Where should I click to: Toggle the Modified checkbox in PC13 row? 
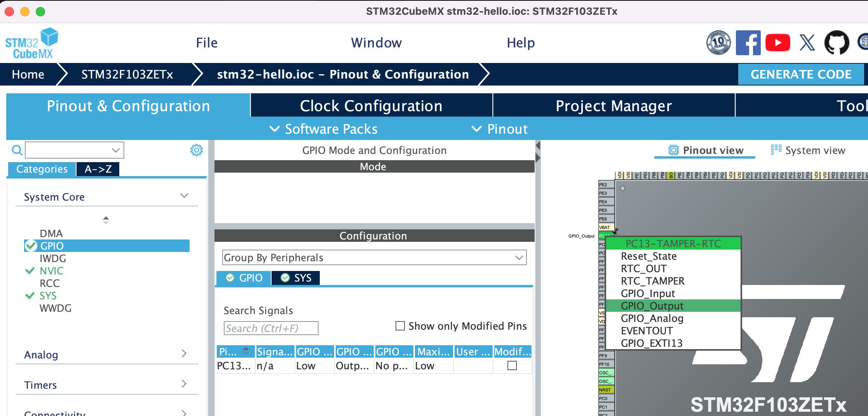(x=512, y=365)
